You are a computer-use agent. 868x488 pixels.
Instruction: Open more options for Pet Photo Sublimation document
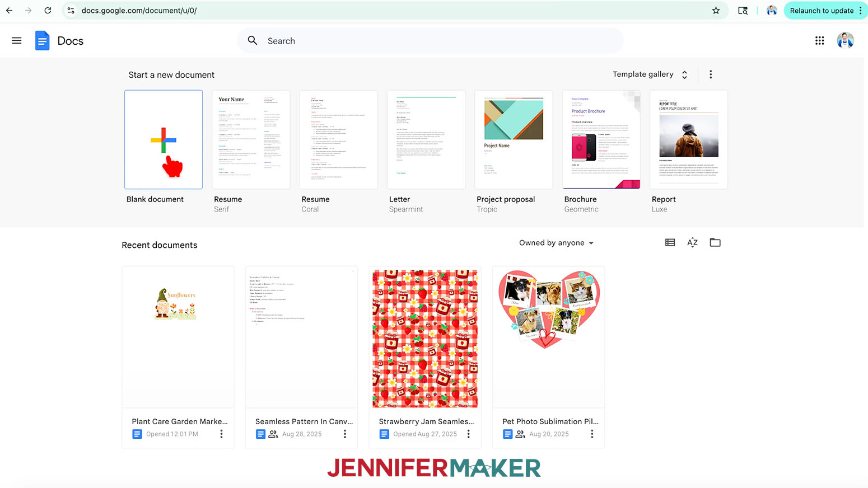coord(592,434)
